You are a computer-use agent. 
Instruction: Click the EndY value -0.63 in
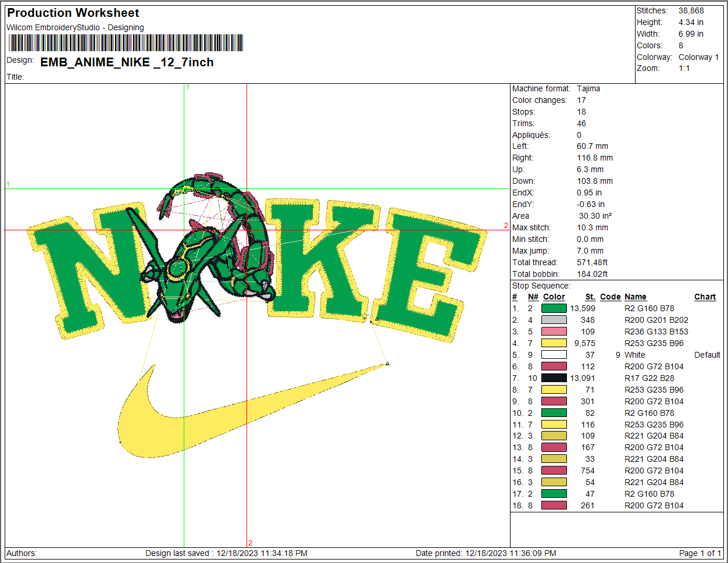(x=591, y=204)
